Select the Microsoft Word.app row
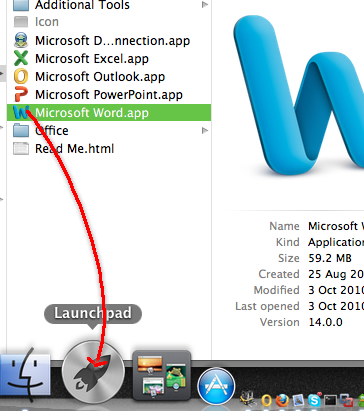364x411 pixels. pyautogui.click(x=109, y=113)
